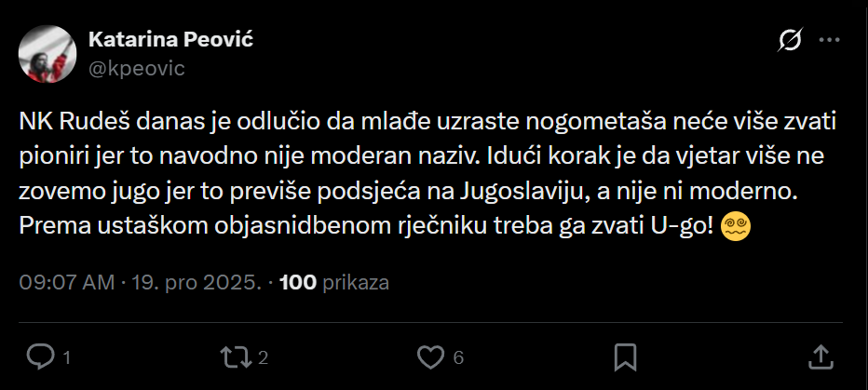
Task: Open the Grok explain-post icon
Action: tap(790, 40)
